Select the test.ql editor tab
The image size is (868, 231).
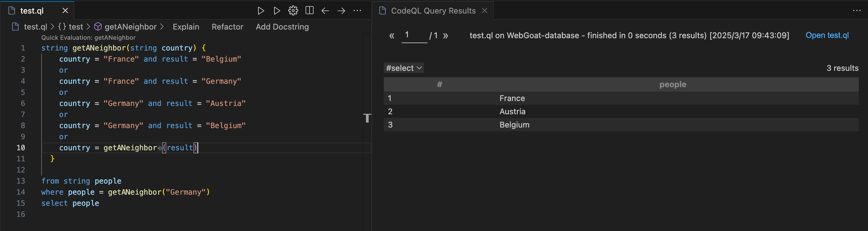32,11
